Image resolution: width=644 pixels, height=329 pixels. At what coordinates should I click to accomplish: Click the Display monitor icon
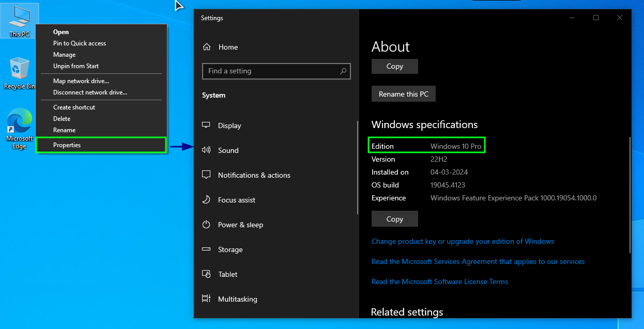pos(206,126)
